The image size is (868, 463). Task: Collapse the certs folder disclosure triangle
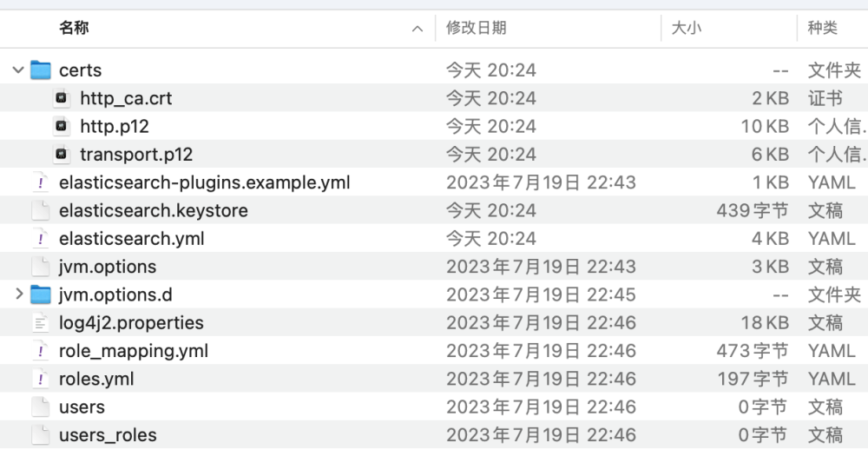pyautogui.click(x=18, y=70)
